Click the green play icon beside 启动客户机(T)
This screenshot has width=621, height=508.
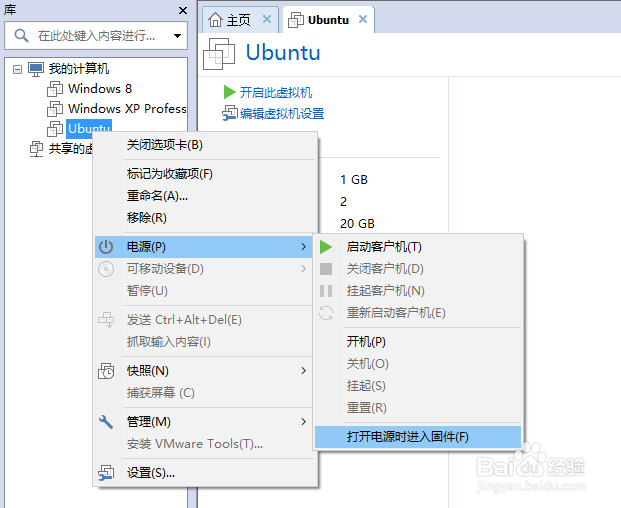[326, 247]
